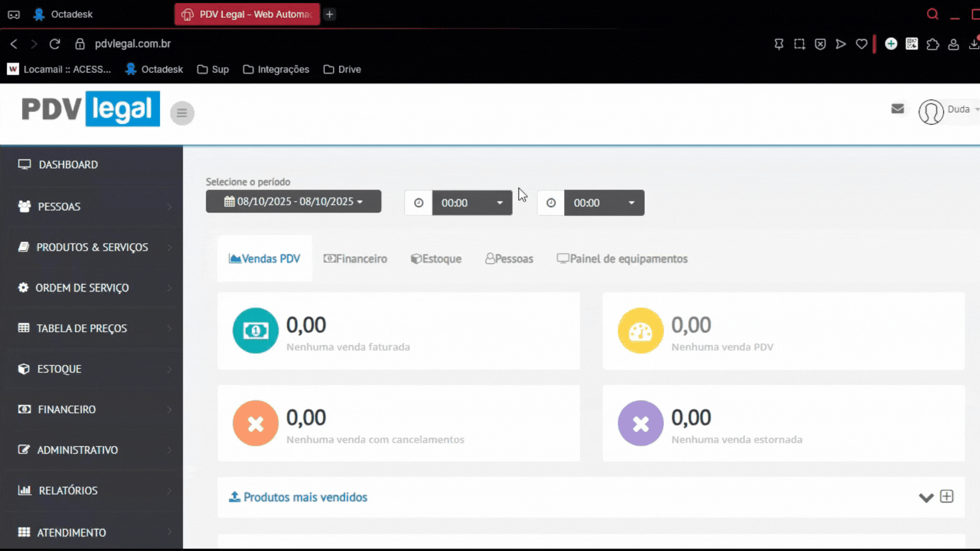Switch to the Painel de equipamentos tab

(622, 259)
